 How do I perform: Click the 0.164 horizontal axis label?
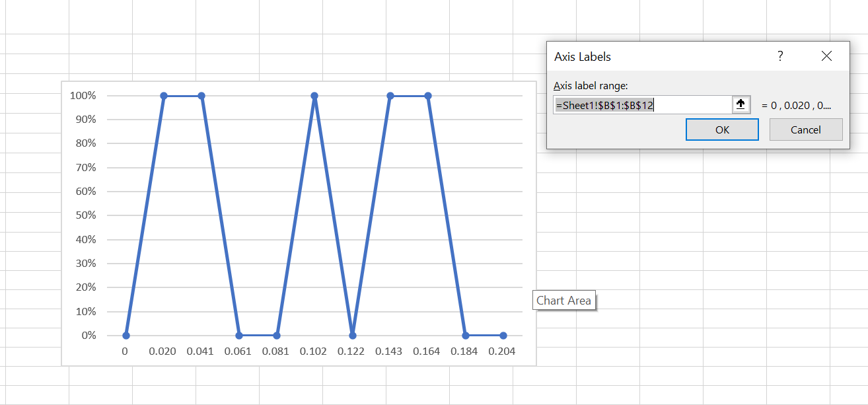[427, 351]
